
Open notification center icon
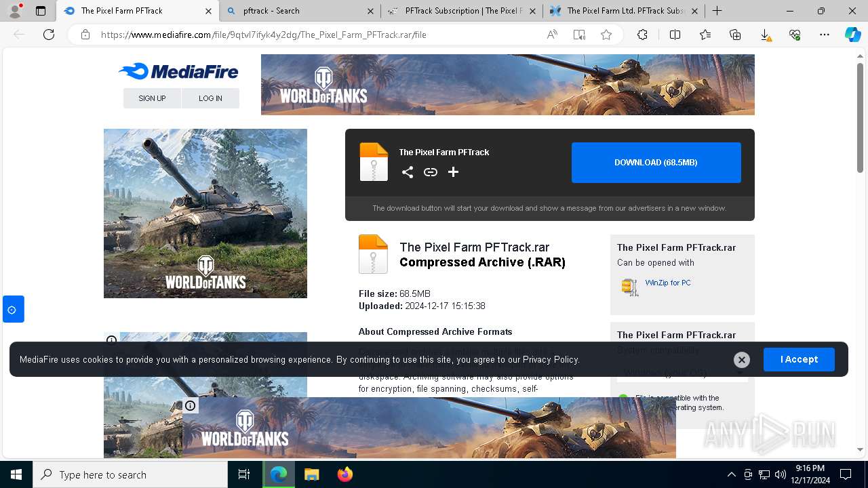[846, 474]
